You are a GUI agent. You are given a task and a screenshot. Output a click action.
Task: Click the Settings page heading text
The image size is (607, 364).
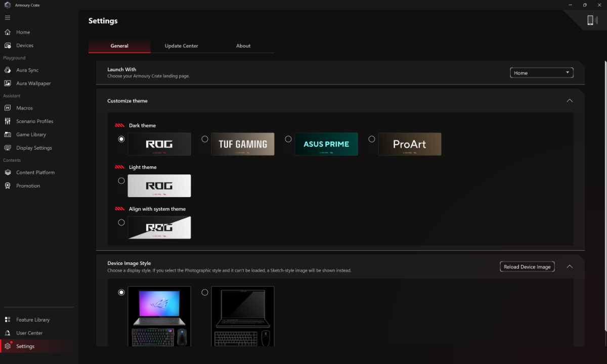(103, 21)
